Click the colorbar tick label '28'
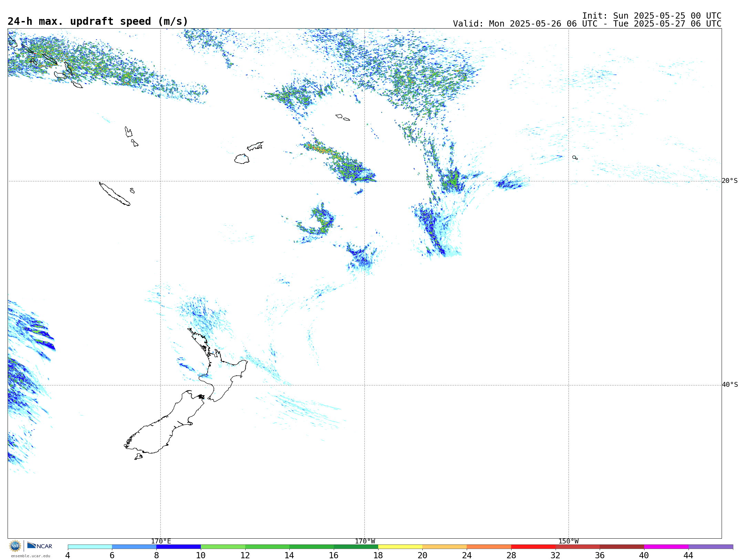This screenshot has width=744, height=560. click(511, 556)
